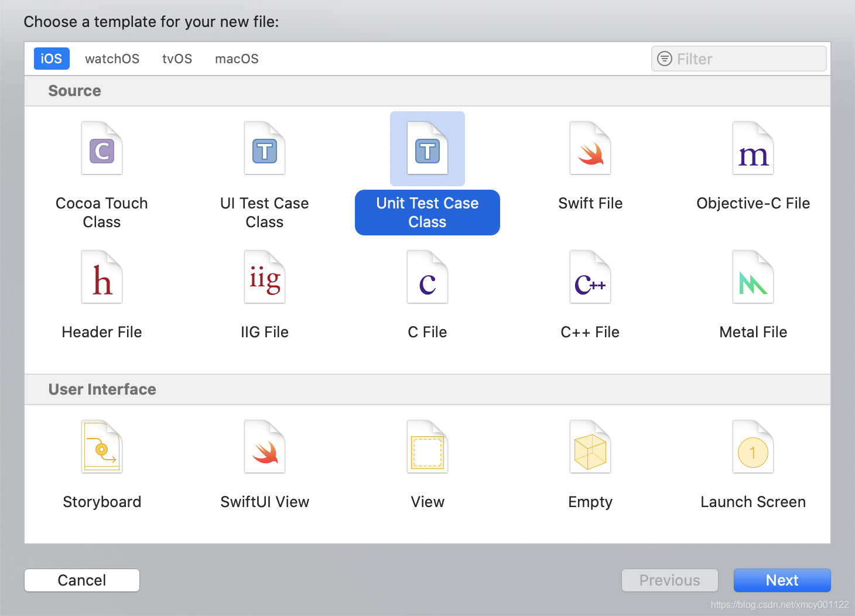The height and width of the screenshot is (616, 855).
Task: Pick the Swift File template icon
Action: coord(590,148)
